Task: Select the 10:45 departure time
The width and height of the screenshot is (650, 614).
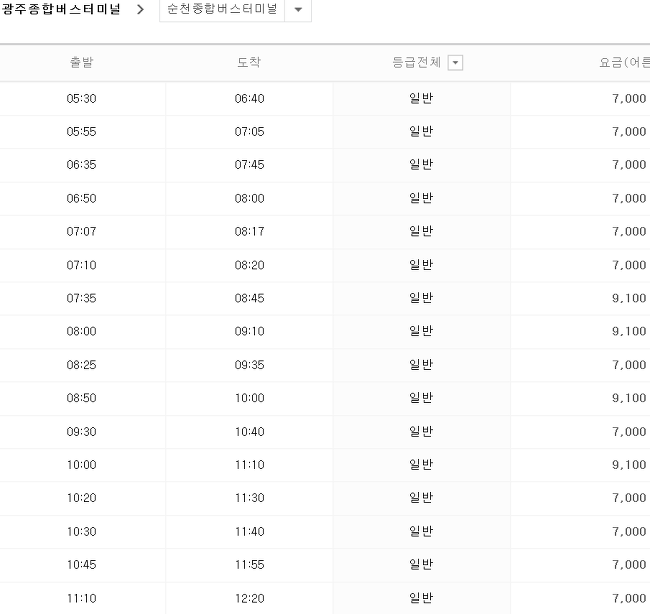Action: click(x=81, y=565)
